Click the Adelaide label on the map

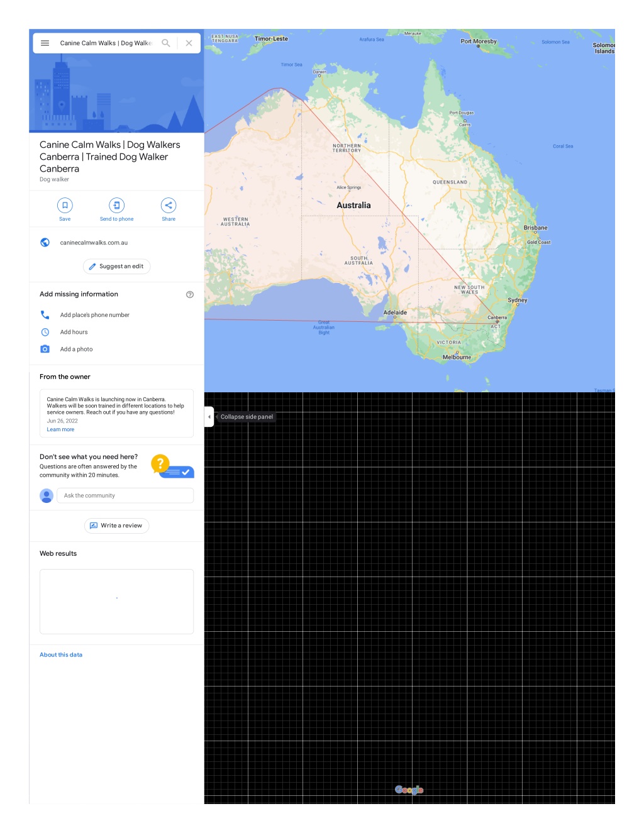point(395,312)
